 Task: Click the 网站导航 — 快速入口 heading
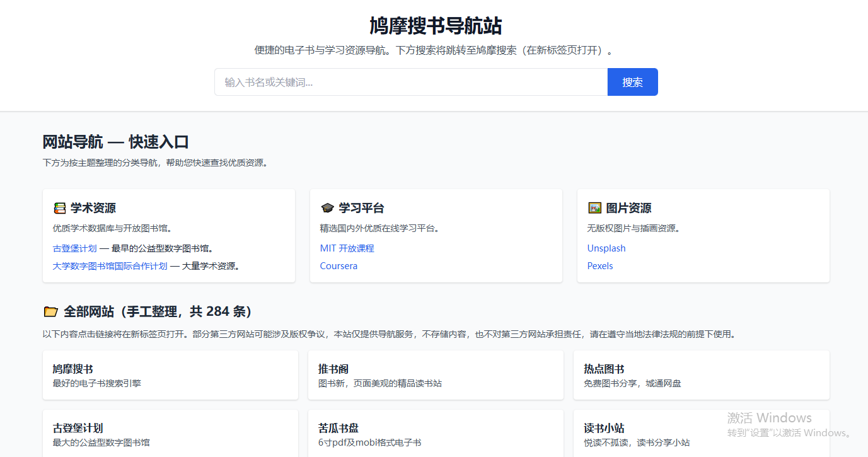click(116, 142)
